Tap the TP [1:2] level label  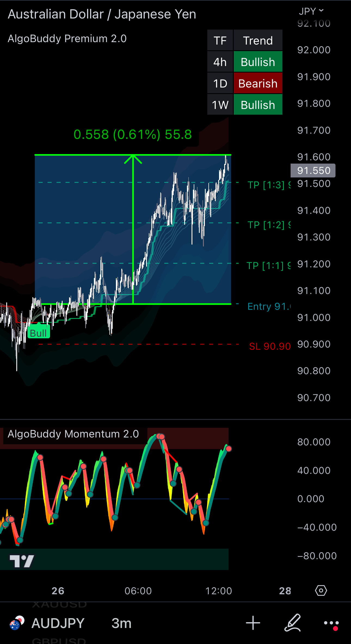pyautogui.click(x=269, y=225)
